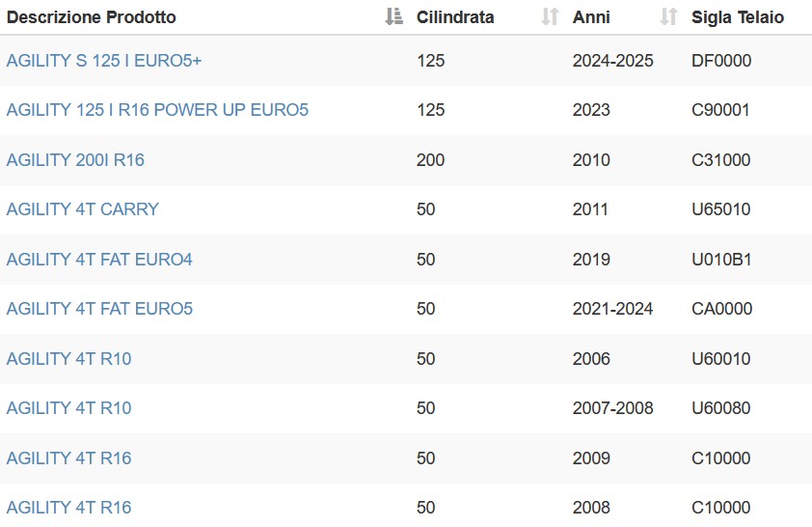Viewport: 812px width, 527px height.
Task: Click the 2021-2024 years cell
Action: tap(612, 309)
